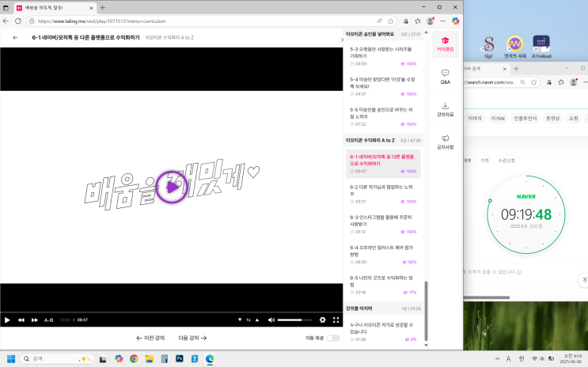Viewport: 588px width, 367px height.
Task: Click the curriculum scrollbar up arrow
Action: 426,32
